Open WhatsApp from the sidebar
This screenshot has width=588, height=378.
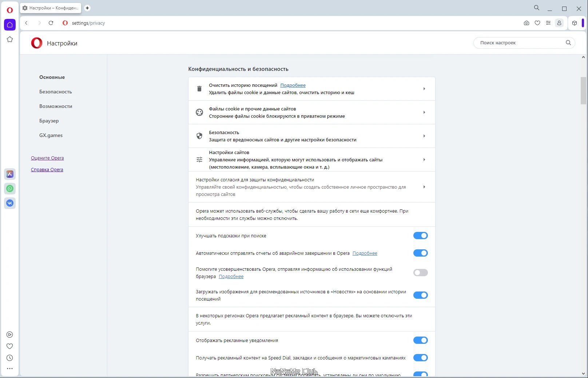(x=10, y=189)
